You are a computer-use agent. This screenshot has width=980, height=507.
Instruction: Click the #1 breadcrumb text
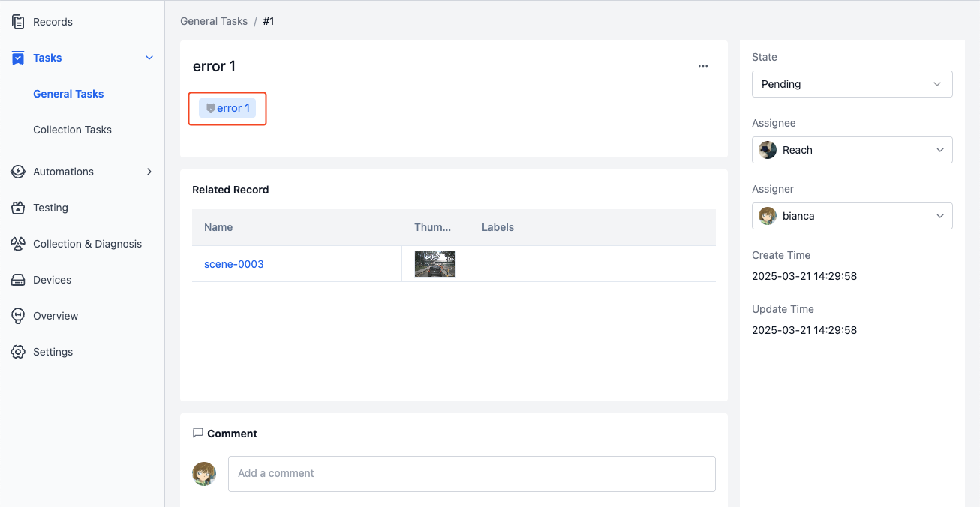269,21
